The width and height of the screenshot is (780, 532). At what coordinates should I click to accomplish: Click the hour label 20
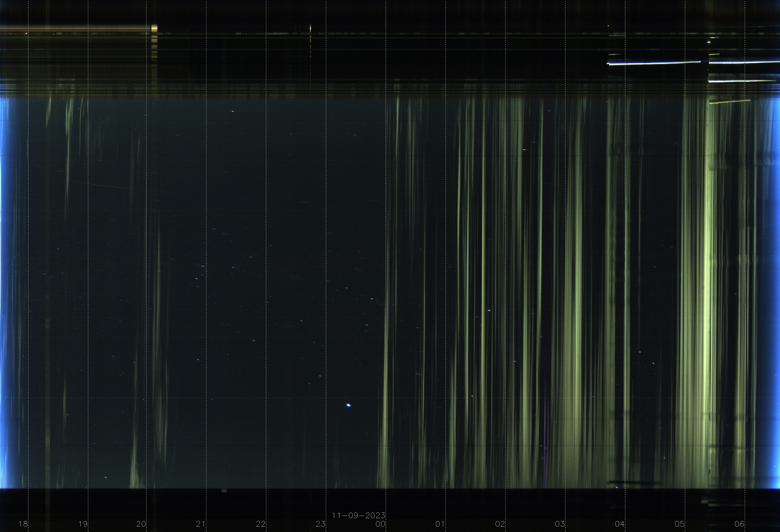[x=141, y=524]
